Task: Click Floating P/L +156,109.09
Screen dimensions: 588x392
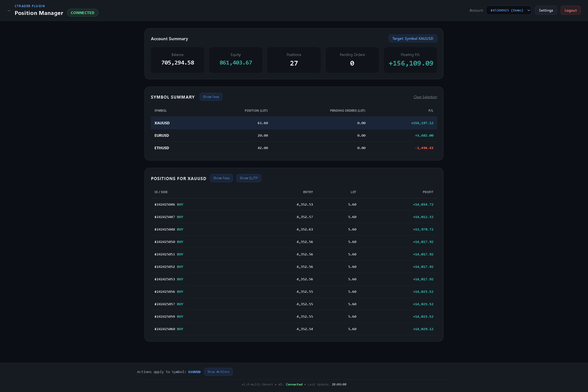Action: 411,63
